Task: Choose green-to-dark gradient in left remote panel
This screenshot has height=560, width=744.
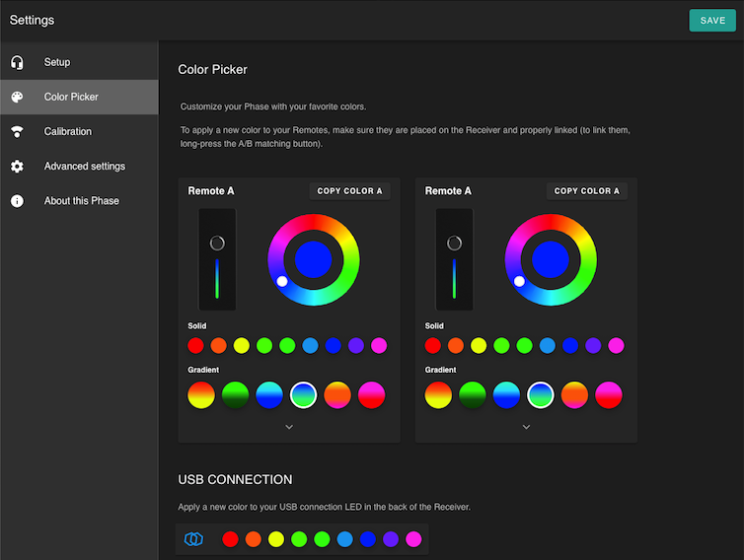Action: pos(236,395)
